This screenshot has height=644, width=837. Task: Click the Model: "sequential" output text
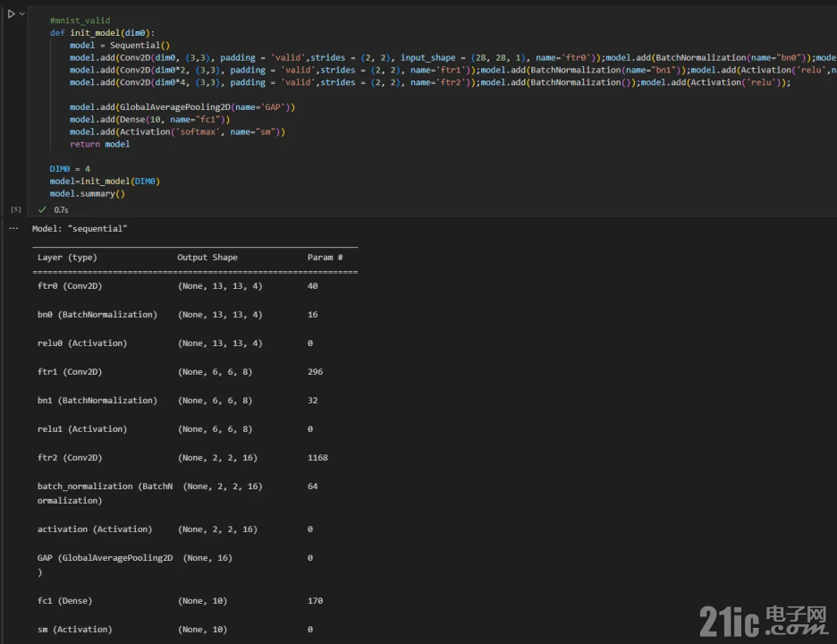(x=80, y=229)
